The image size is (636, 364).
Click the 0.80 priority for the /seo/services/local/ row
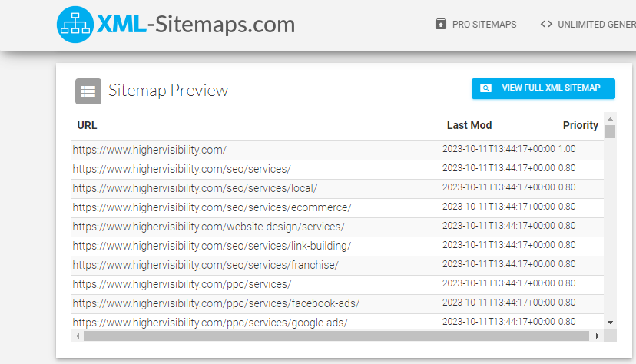point(567,187)
